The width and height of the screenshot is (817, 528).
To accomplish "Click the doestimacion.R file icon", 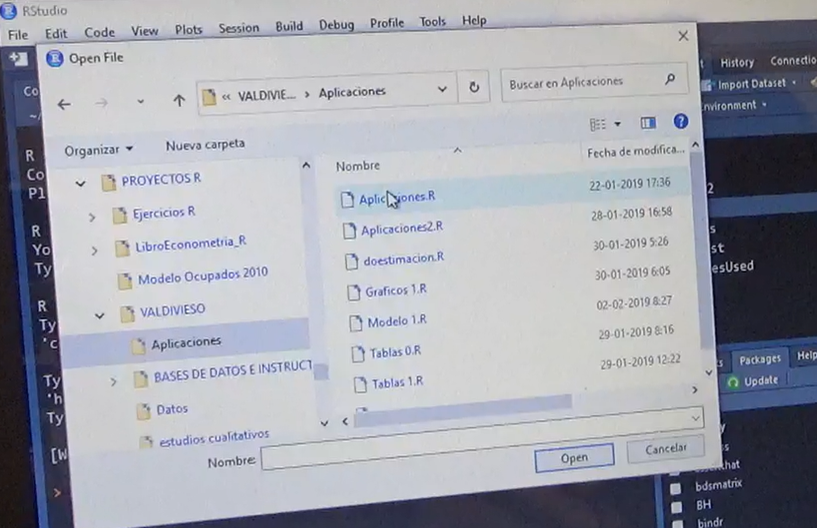I will click(352, 261).
